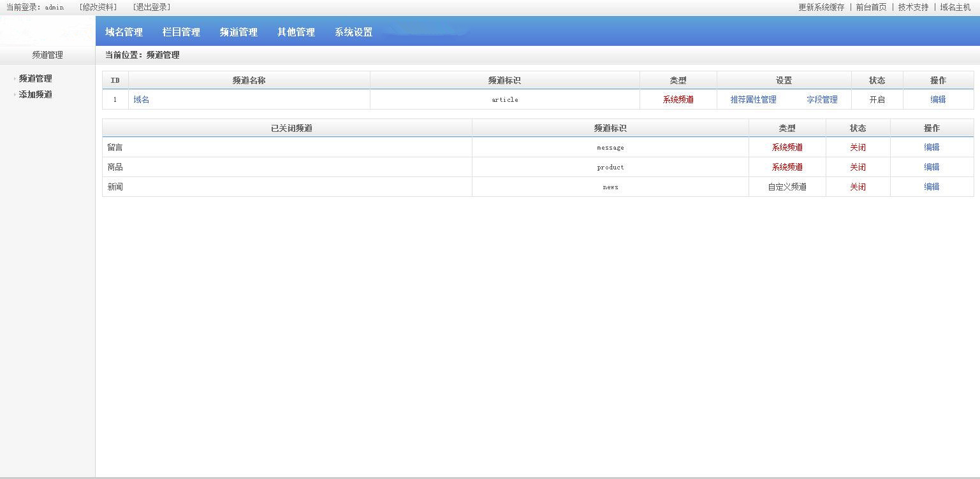The width and height of the screenshot is (980, 479).
Task: Open the 域名 channel name link
Action: [x=142, y=99]
